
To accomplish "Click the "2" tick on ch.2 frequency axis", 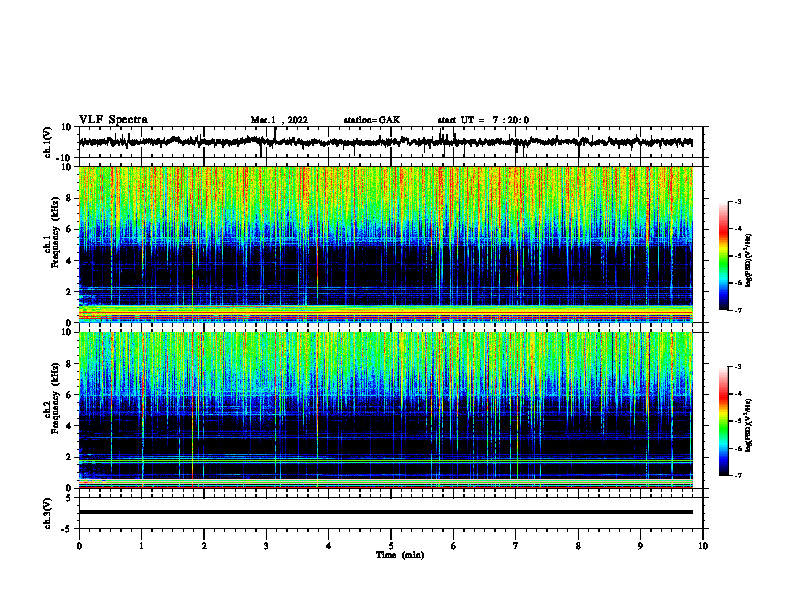I will pos(69,457).
